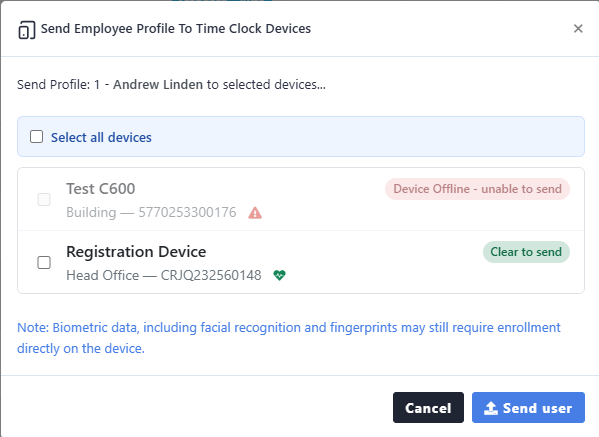Check the Registration Device checkbox
The width and height of the screenshot is (599, 437).
44,262
